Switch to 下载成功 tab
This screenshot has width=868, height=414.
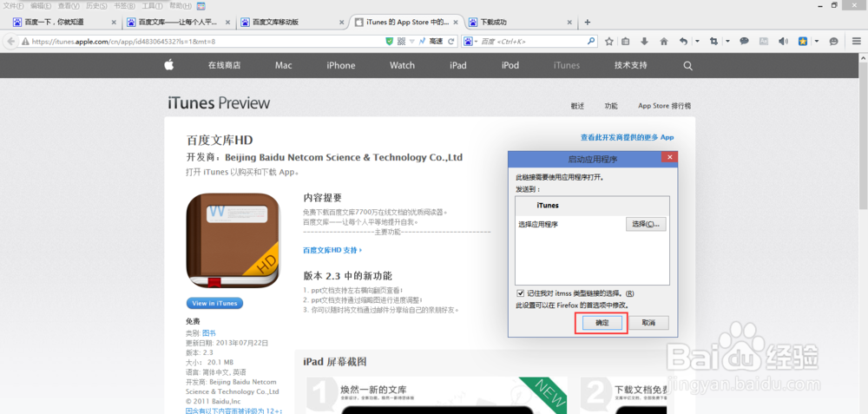(519, 23)
